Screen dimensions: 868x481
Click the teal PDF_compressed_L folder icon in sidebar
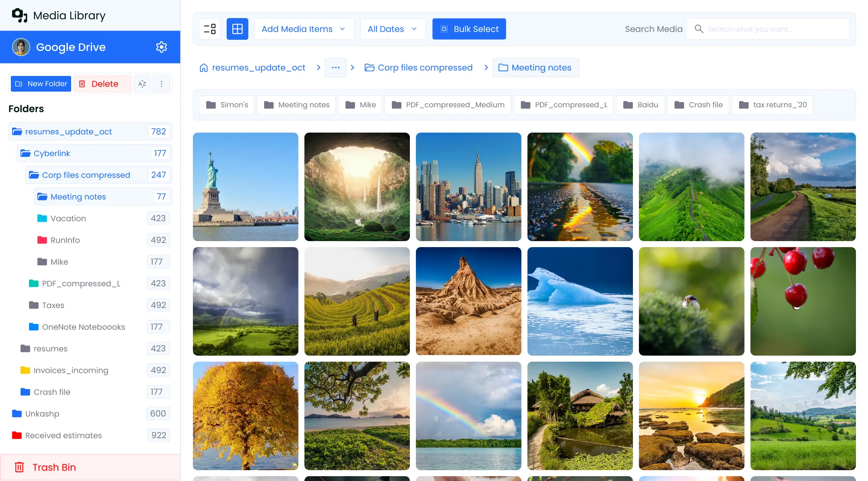pos(34,283)
